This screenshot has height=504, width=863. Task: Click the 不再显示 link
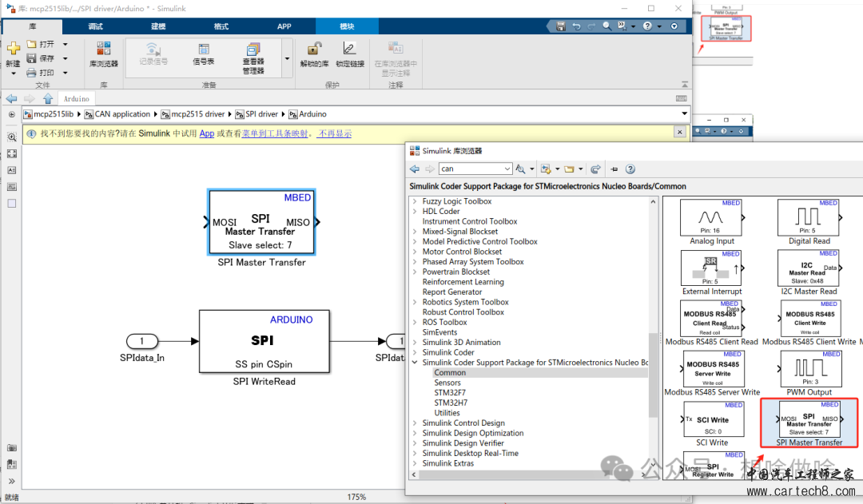coord(335,133)
